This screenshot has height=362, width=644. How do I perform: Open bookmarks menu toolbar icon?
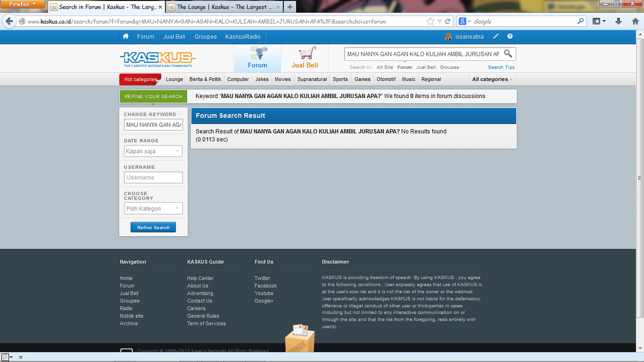point(599,21)
